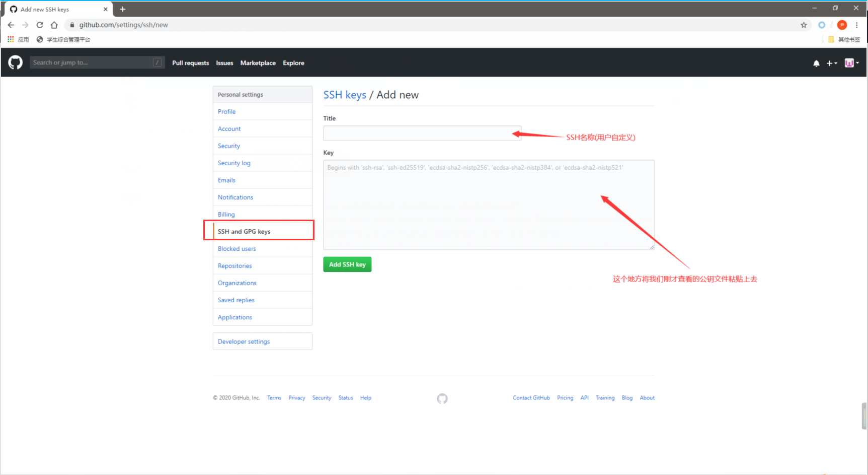Viewport: 868px width, 475px height.
Task: Open the 其他书签 bookmarks folder
Action: pyautogui.click(x=844, y=39)
